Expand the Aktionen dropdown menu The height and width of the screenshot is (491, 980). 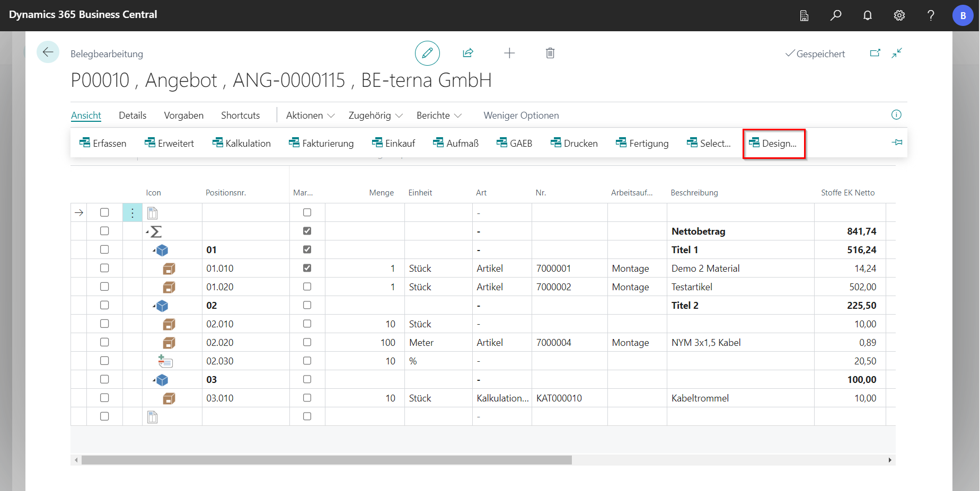[310, 115]
